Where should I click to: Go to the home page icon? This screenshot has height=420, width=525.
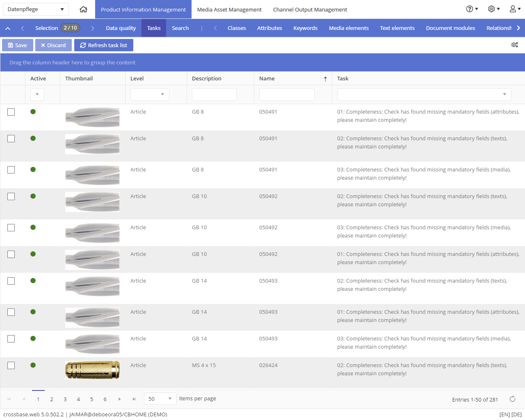pos(83,9)
